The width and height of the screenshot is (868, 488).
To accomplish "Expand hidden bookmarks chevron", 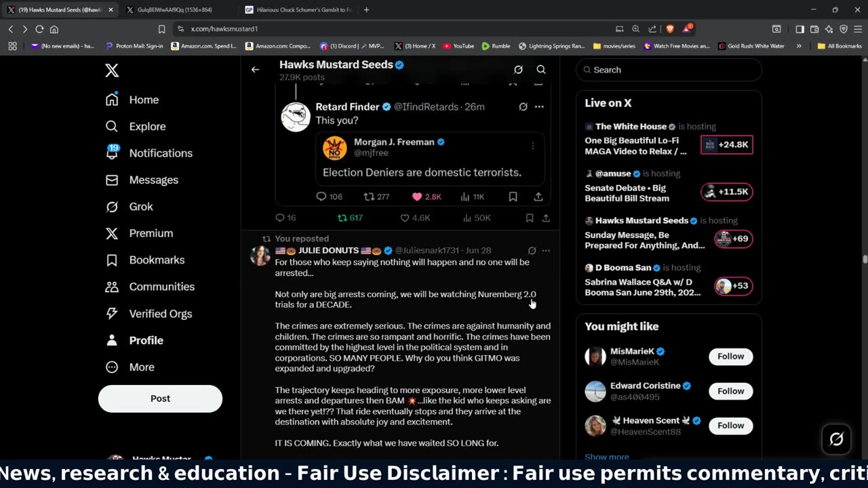I will pyautogui.click(x=799, y=46).
